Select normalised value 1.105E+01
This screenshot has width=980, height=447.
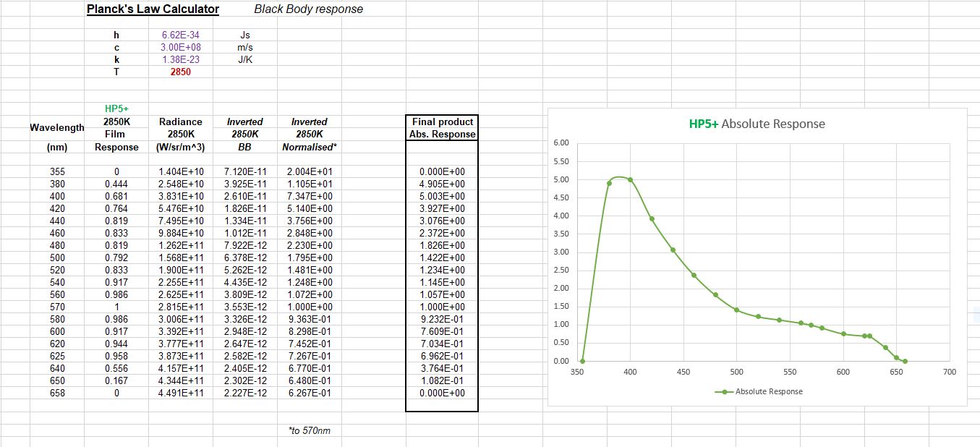pos(310,184)
